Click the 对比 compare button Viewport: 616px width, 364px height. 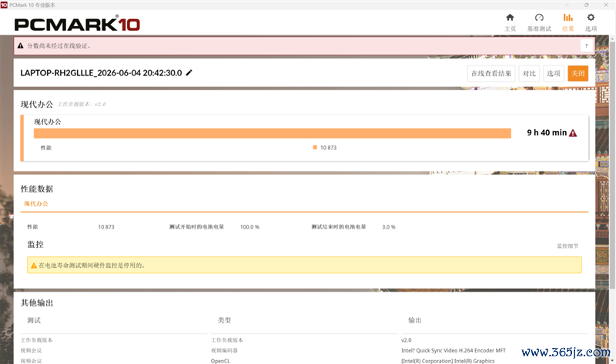point(529,73)
